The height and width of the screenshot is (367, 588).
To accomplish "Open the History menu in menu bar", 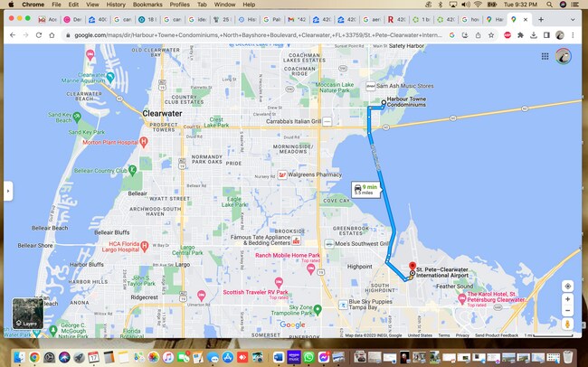I will click(x=115, y=5).
